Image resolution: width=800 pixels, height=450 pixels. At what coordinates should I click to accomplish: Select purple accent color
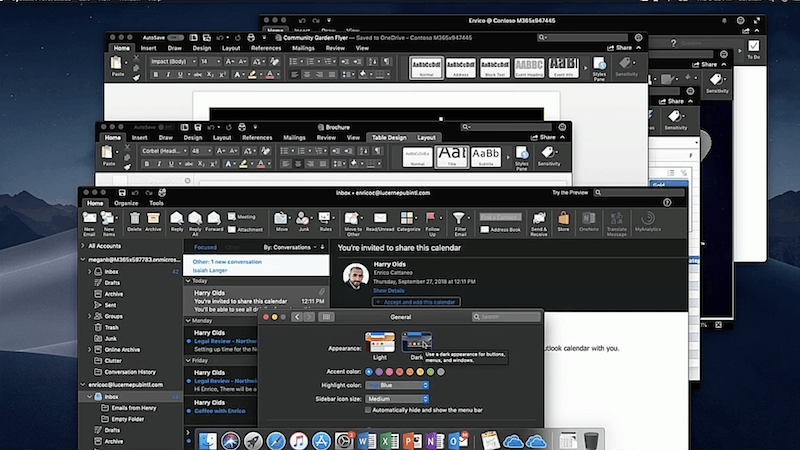[x=379, y=372]
